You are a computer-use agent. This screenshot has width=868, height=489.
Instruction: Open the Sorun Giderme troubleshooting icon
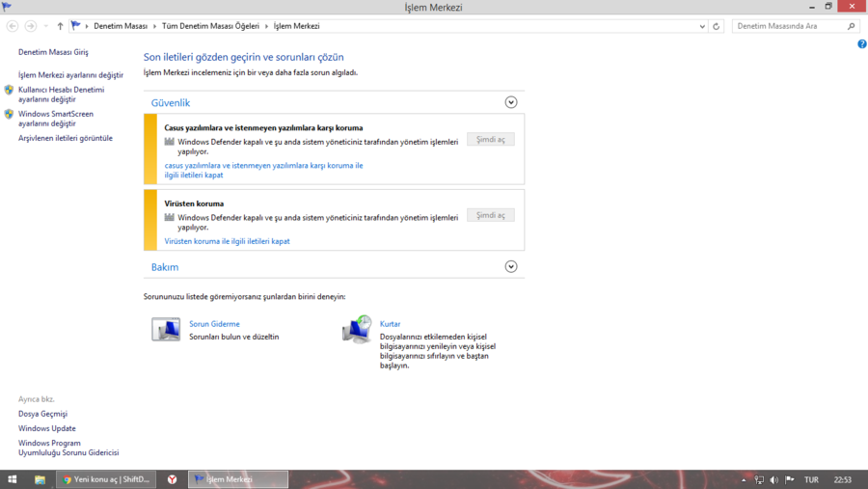[166, 329]
